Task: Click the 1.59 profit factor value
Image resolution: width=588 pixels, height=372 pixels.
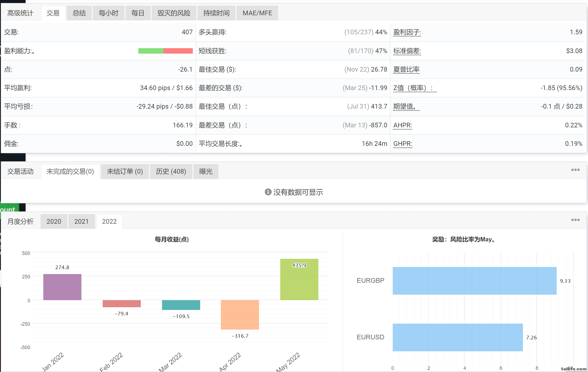Action: 576,32
